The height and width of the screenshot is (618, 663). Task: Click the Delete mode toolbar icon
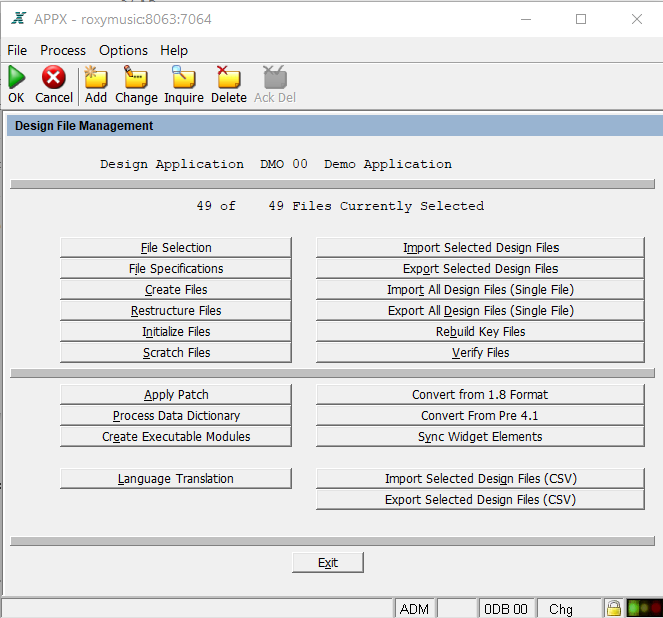click(x=228, y=77)
